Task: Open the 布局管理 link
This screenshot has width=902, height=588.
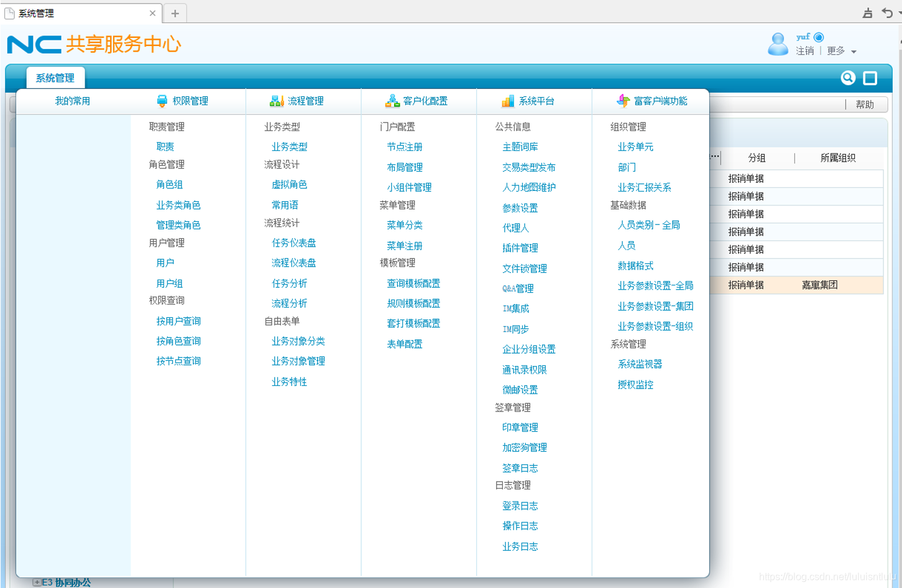Action: tap(405, 167)
